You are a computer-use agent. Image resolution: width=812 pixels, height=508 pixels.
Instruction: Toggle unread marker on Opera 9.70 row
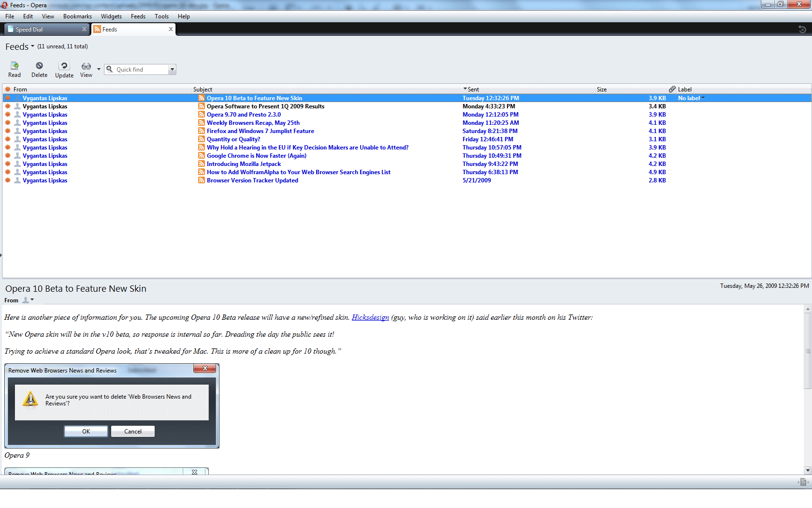coord(8,115)
